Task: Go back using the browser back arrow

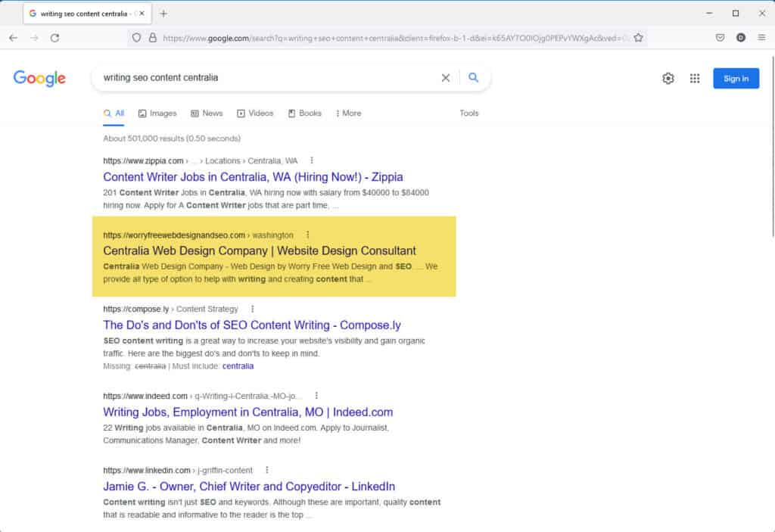Action: click(x=14, y=38)
